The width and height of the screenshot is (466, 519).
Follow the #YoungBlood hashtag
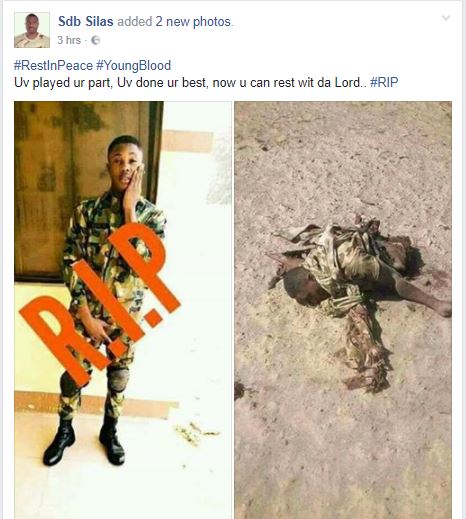click(x=134, y=65)
